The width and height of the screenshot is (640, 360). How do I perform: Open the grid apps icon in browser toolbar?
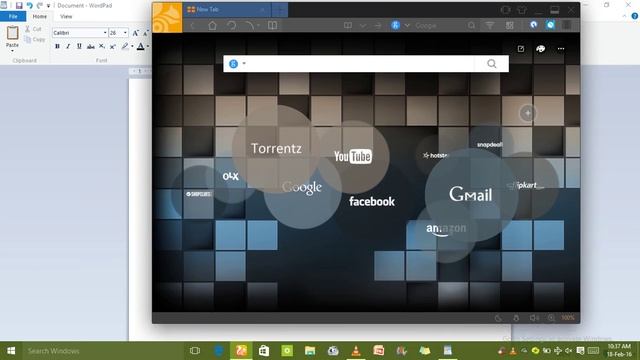pos(510,25)
